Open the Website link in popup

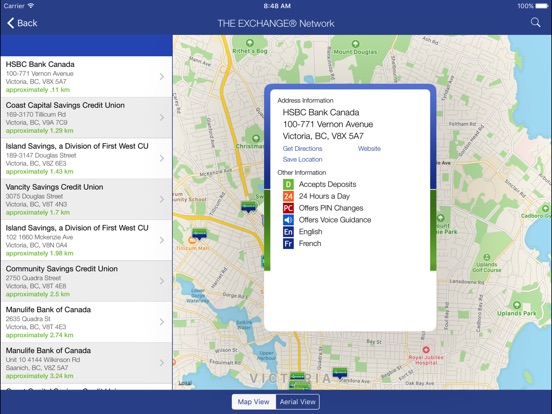pos(369,149)
